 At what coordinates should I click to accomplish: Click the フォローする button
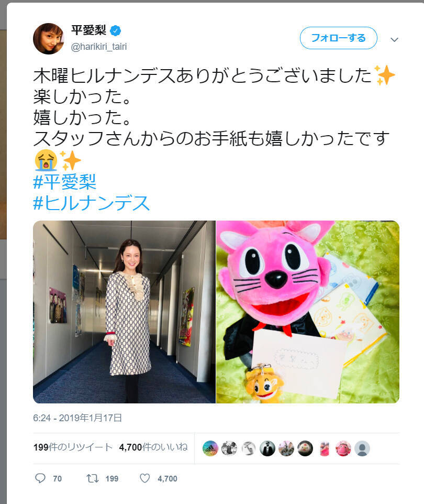click(x=339, y=38)
